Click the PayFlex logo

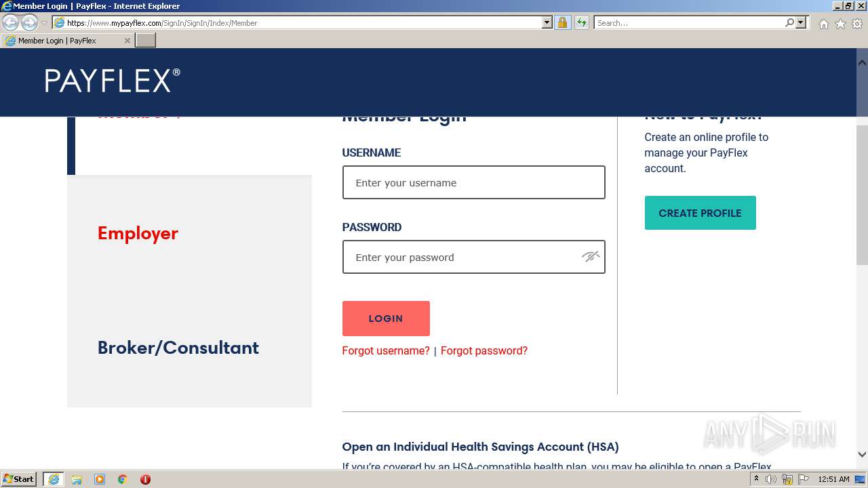pos(113,81)
